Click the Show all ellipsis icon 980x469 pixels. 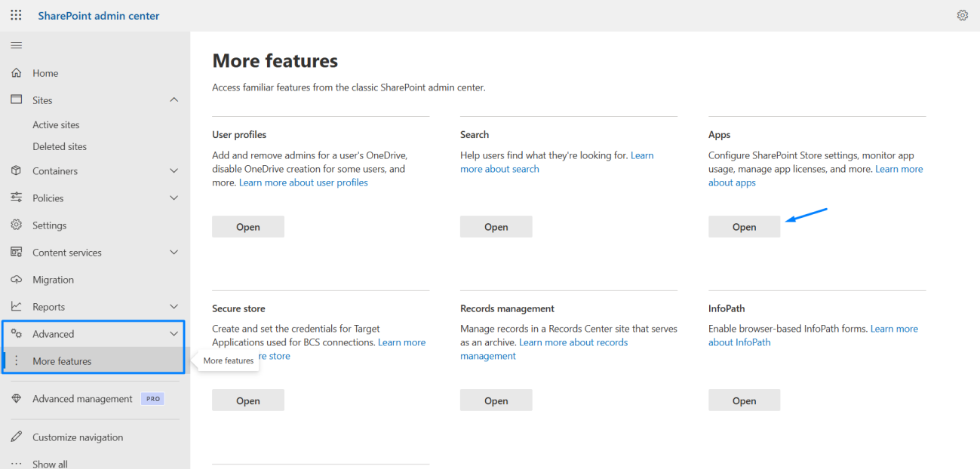coord(16,464)
